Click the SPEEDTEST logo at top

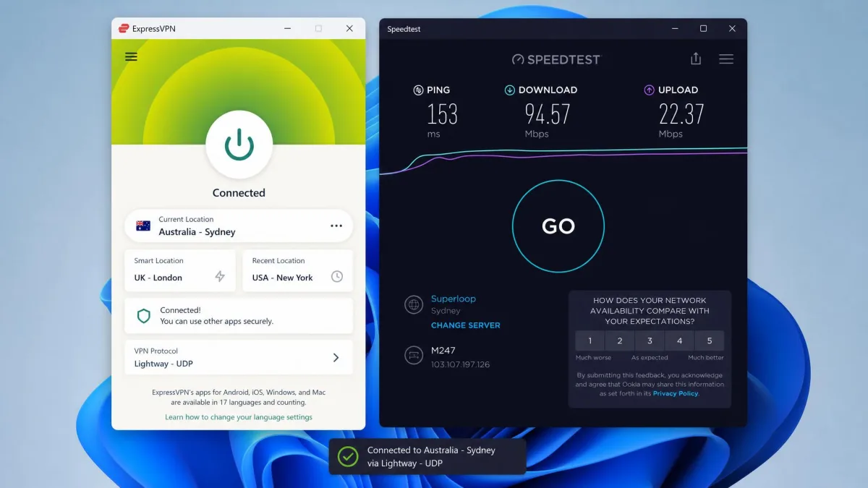point(556,59)
